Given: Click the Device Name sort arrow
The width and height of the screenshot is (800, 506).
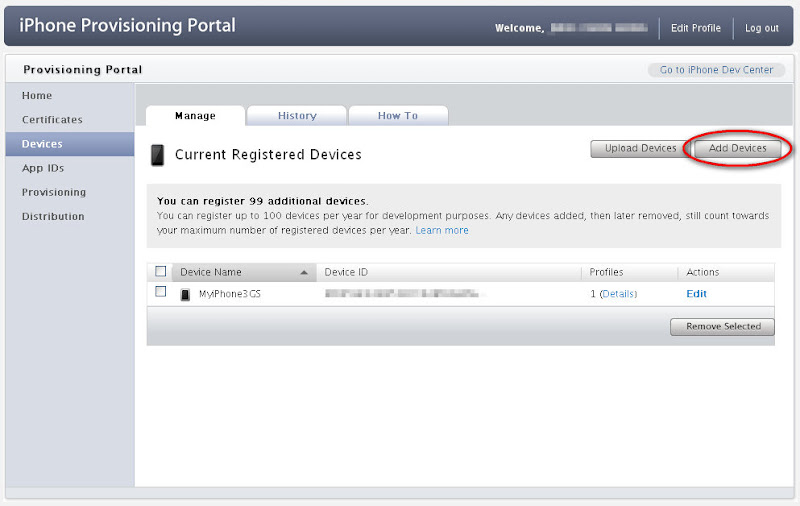Looking at the screenshot, I should 304,272.
